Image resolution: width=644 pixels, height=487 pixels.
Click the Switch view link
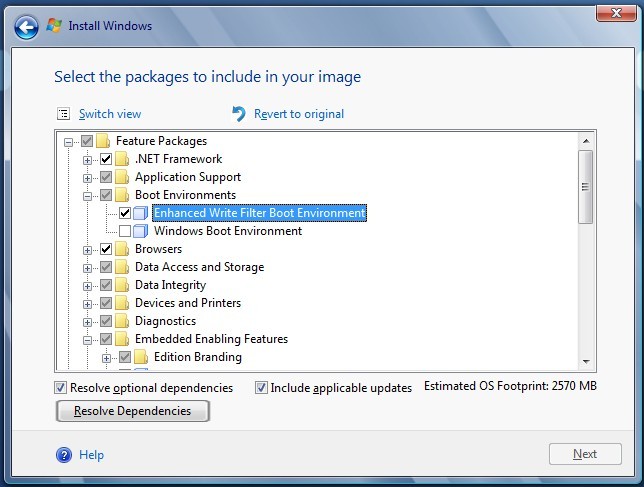click(x=110, y=114)
